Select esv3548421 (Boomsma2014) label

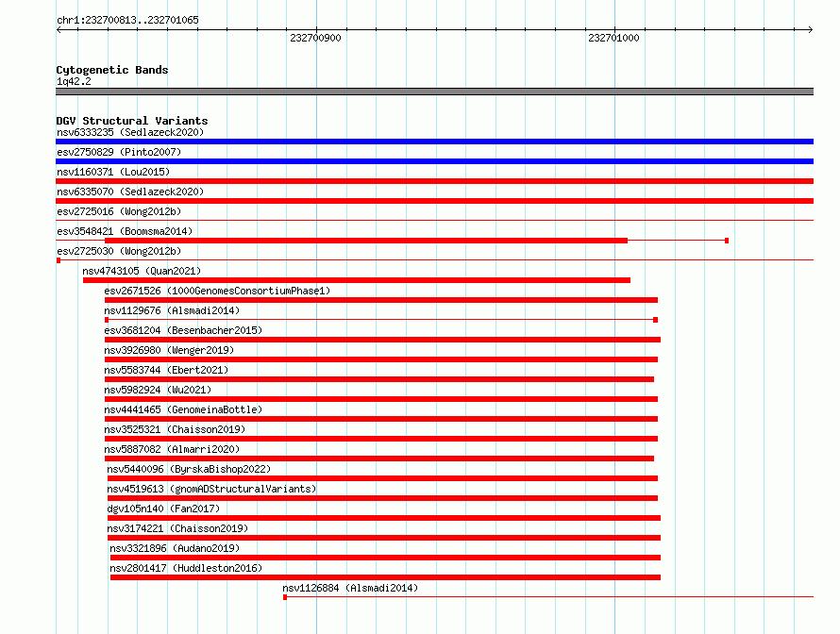pos(125,231)
